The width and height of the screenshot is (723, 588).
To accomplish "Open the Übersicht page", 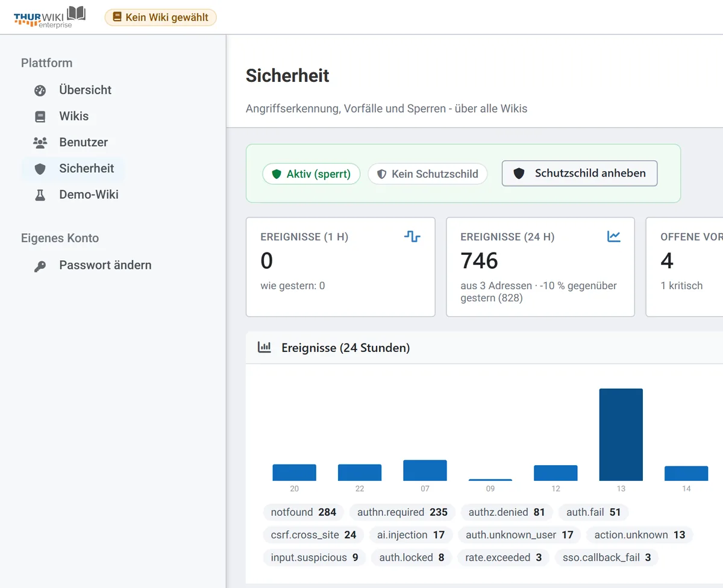I will point(72,90).
